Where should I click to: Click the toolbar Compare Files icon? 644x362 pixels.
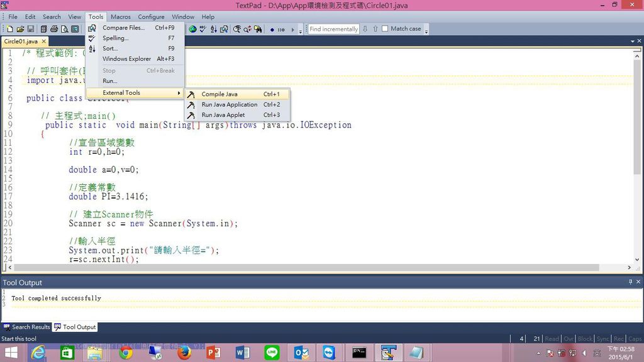[x=224, y=29]
